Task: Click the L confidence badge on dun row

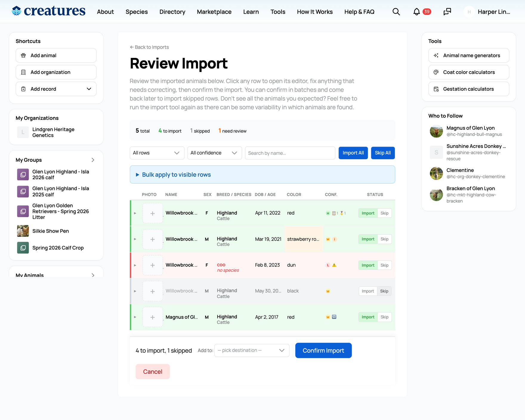Action: (x=328, y=265)
